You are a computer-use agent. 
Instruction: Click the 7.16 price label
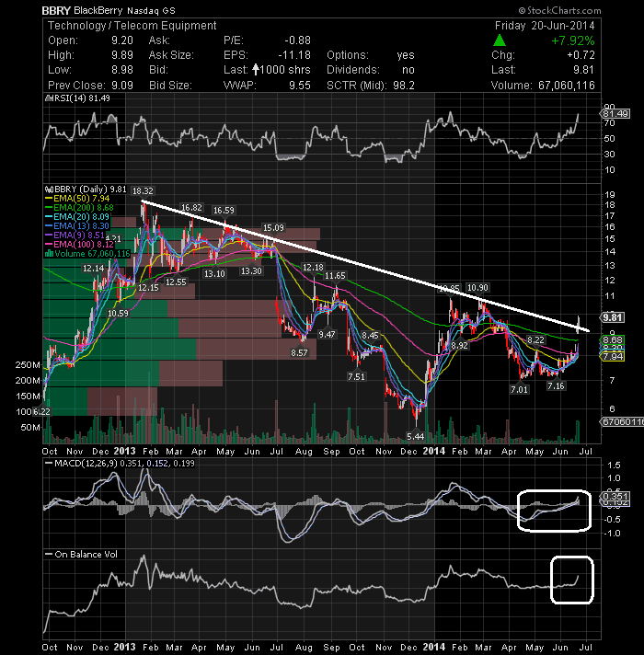556,386
